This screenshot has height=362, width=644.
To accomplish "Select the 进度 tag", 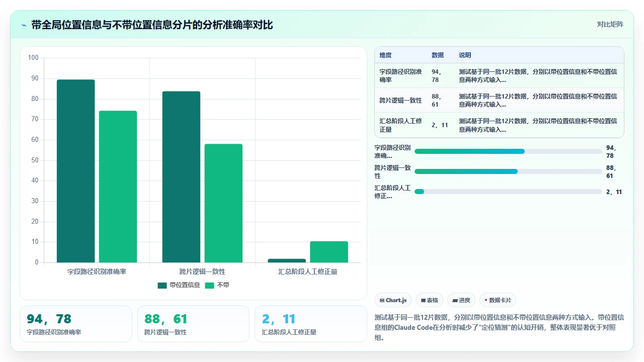I will 461,300.
